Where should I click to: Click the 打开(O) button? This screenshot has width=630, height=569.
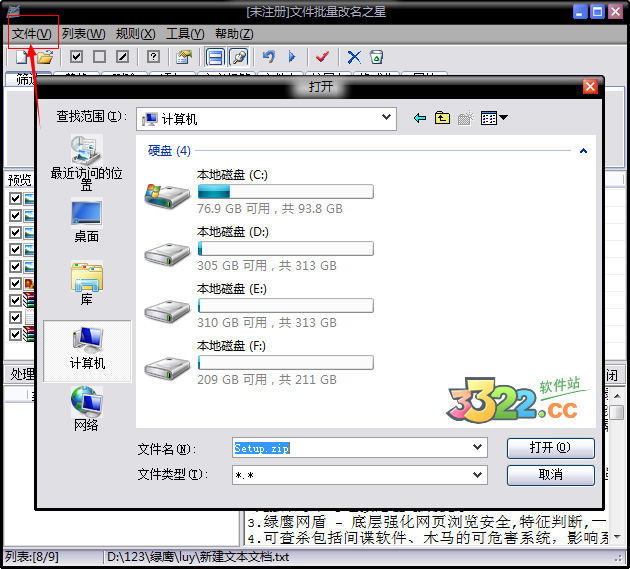pyautogui.click(x=550, y=448)
